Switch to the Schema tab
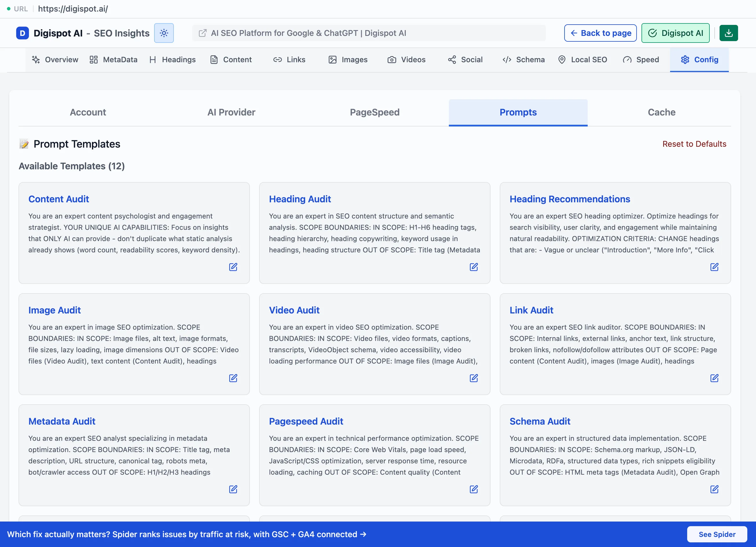The width and height of the screenshot is (756, 547). 524,60
